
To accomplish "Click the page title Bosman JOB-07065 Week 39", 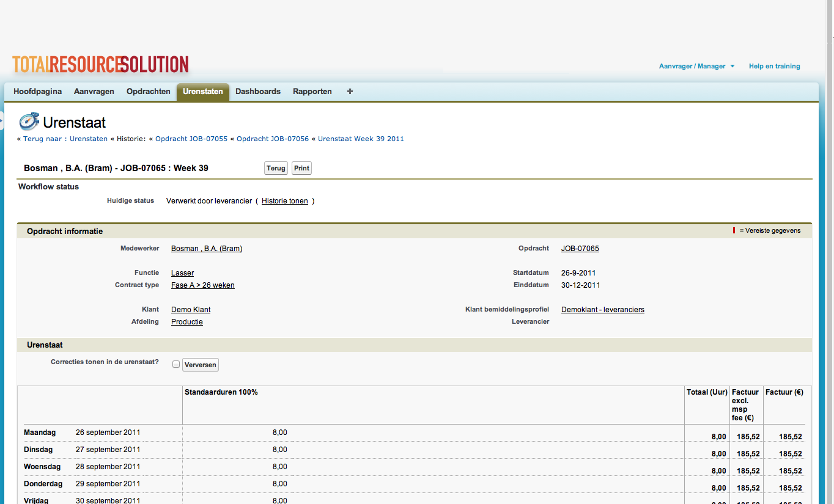I will click(116, 168).
